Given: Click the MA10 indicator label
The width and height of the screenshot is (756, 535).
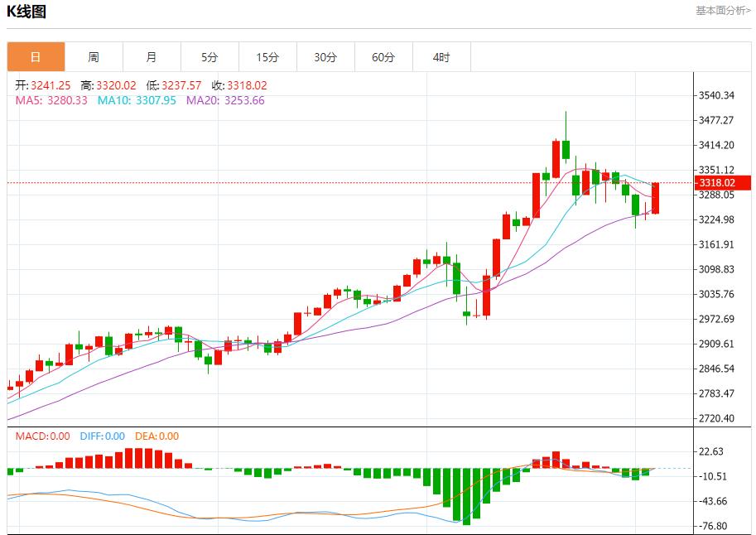Looking at the screenshot, I should (x=137, y=100).
